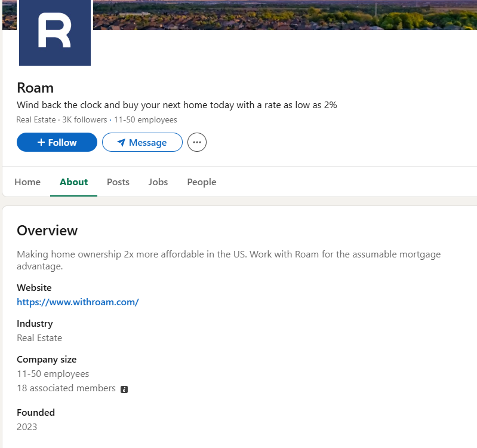The image size is (477, 448).
Task: View the People tab
Action: click(202, 182)
